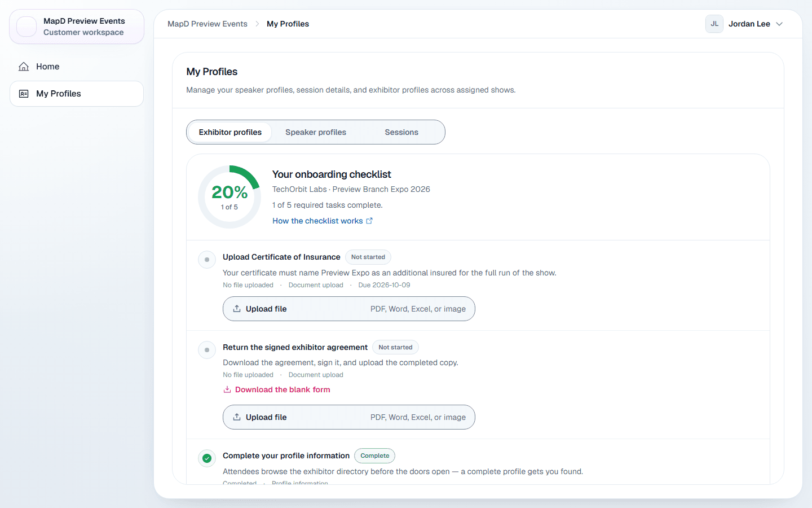
Task: Click the MapD Preview Events breadcrumb link
Action: [208, 24]
